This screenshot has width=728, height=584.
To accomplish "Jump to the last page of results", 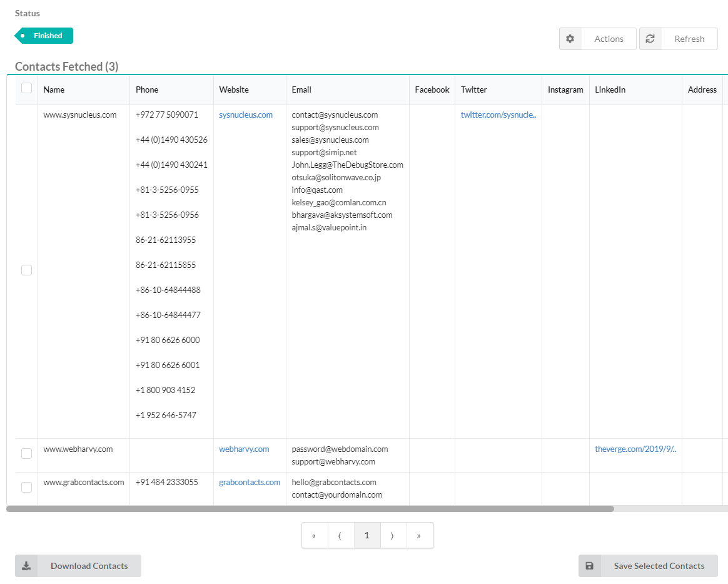I will click(x=419, y=536).
